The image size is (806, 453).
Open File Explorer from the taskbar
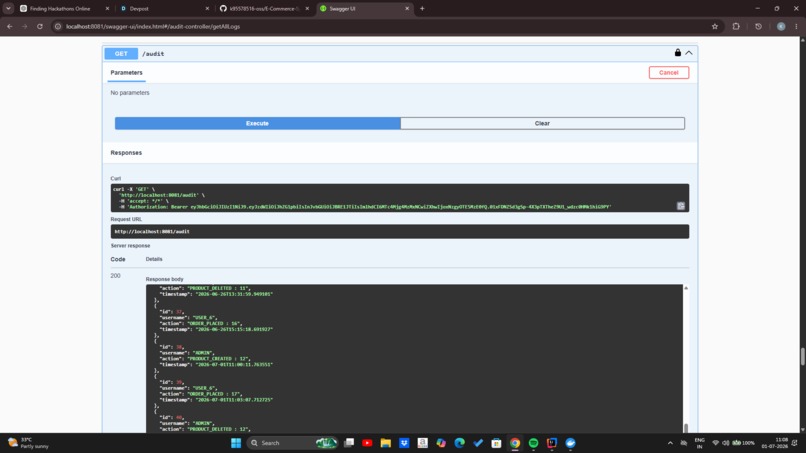coord(386,443)
